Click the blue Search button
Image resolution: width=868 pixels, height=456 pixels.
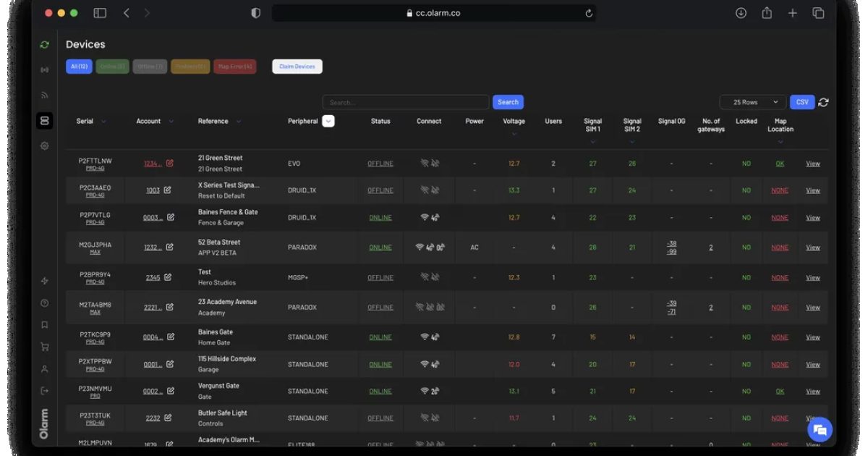(x=508, y=101)
